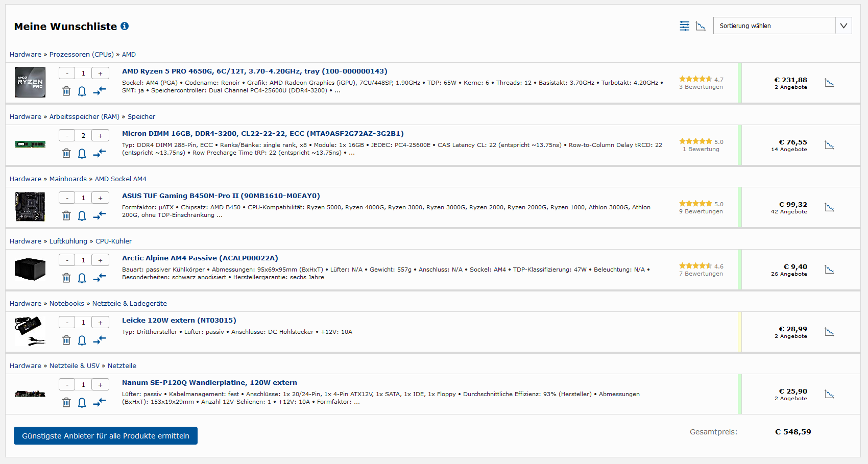Viewport: 868px width, 464px height.
Task: Delete the Leicke 120W item
Action: tap(66, 340)
